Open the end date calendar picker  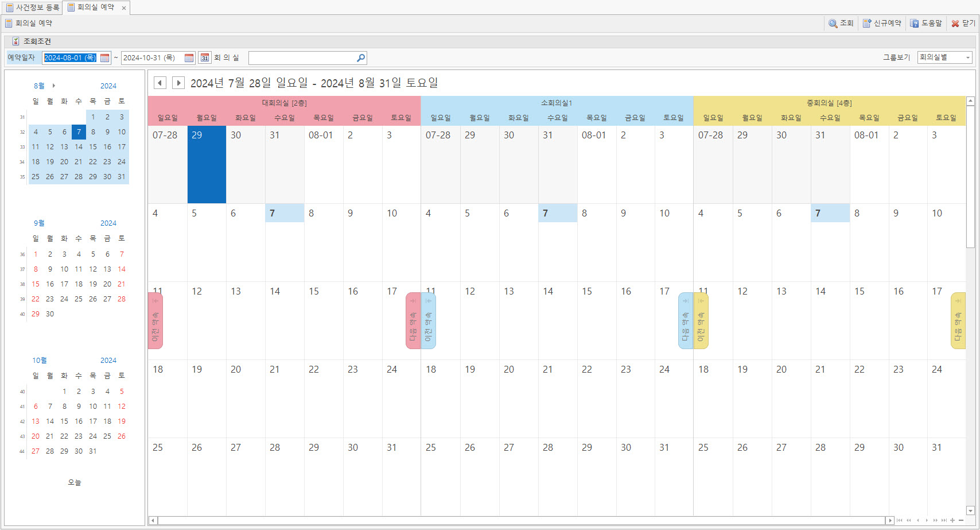click(189, 58)
